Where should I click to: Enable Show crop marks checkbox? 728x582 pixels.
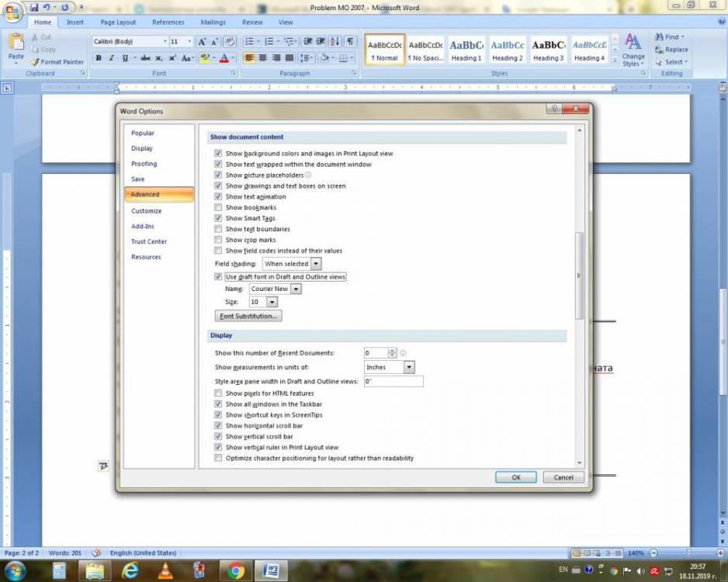[218, 240]
